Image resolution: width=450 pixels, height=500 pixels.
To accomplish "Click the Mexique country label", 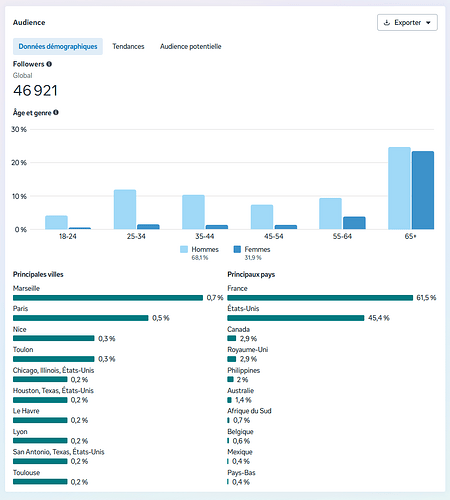I will point(240,452).
